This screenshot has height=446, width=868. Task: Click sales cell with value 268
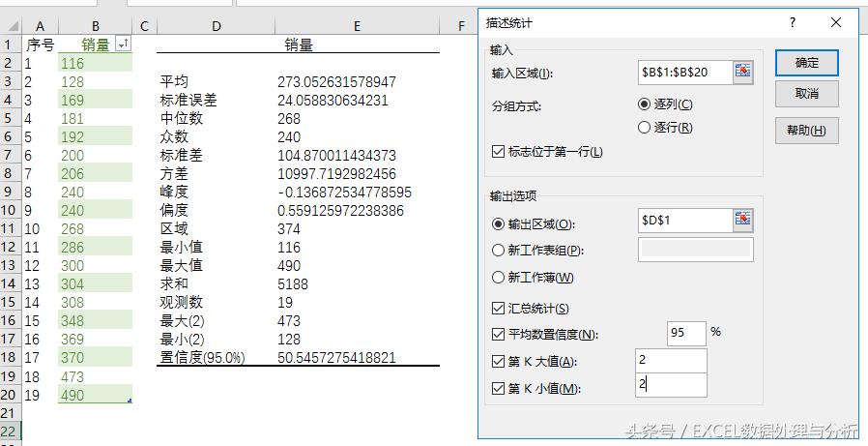click(96, 229)
